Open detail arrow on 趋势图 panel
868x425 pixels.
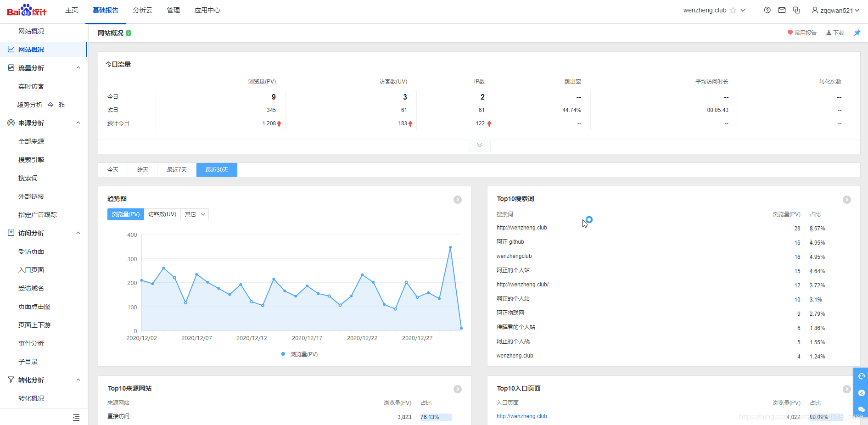[458, 200]
